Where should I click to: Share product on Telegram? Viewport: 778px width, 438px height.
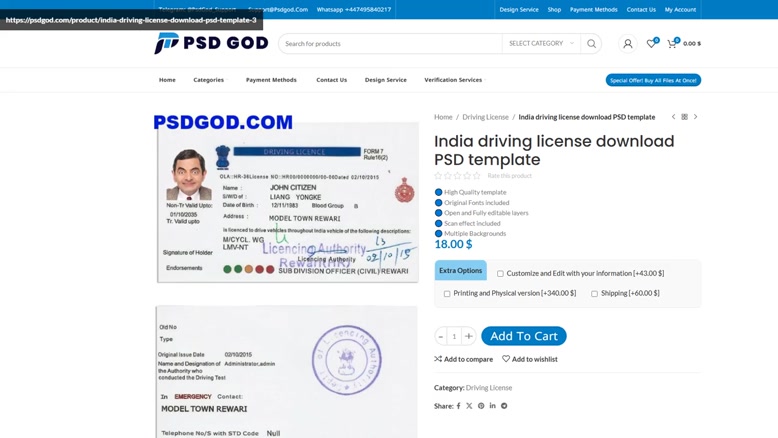click(x=504, y=406)
